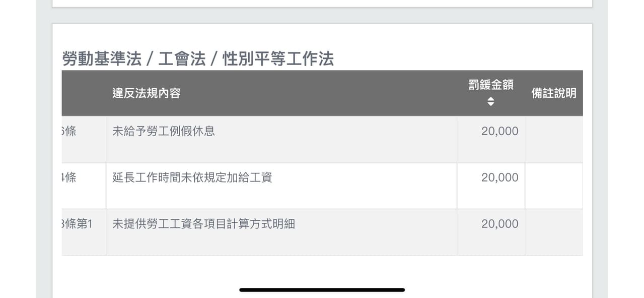Select 20,000 fine in the 延長工作時間 row

point(499,177)
